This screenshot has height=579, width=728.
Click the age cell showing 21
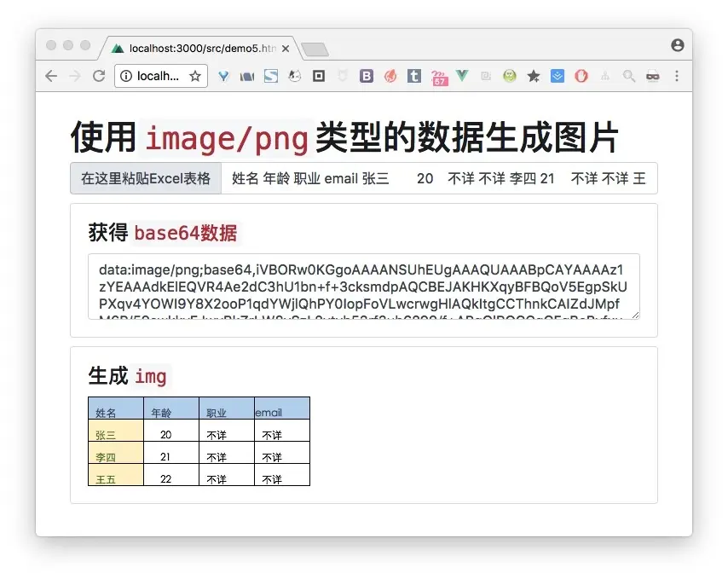(x=171, y=453)
